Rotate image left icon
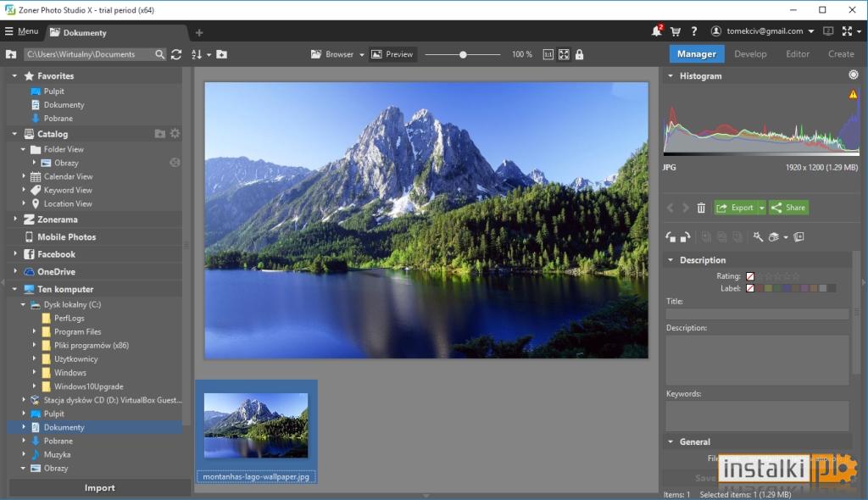 670,237
